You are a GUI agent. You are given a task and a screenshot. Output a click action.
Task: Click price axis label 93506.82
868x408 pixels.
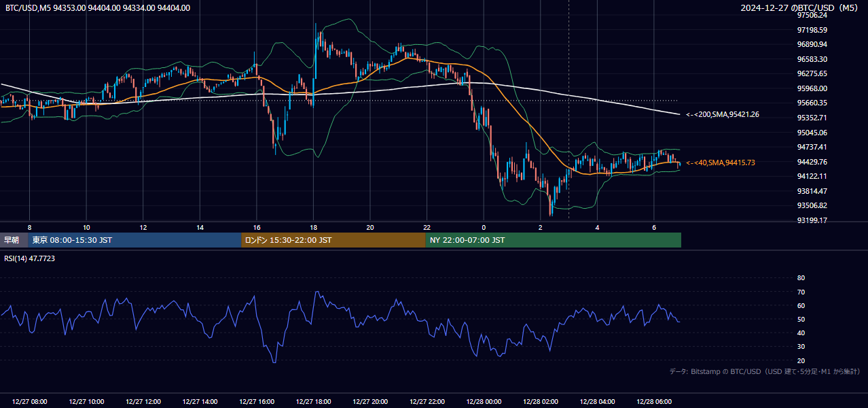(x=812, y=205)
